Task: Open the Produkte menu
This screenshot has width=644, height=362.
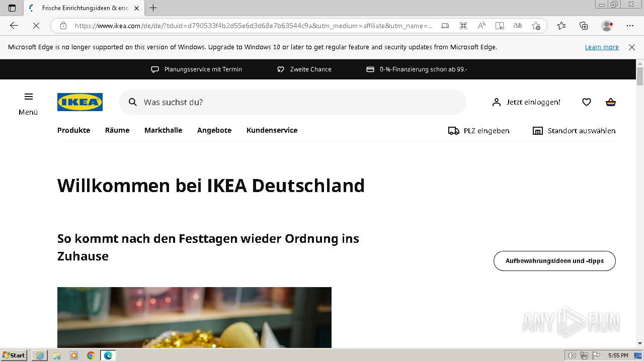Action: [74, 130]
